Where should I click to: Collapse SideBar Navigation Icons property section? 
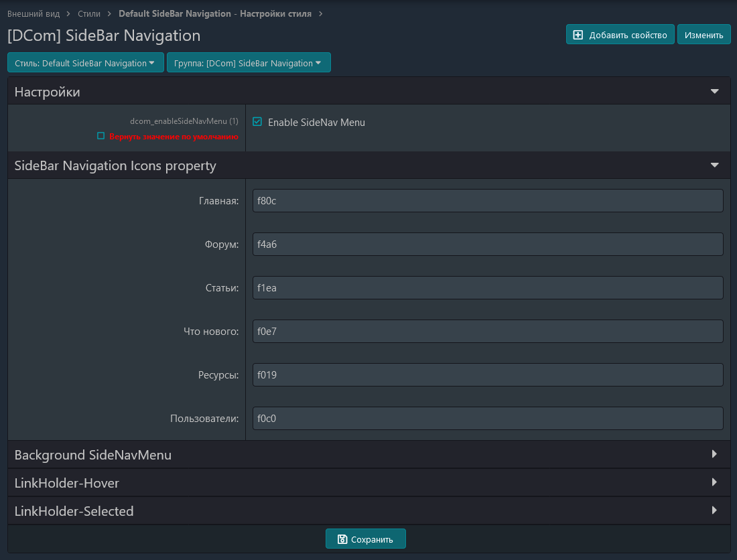pos(714,165)
